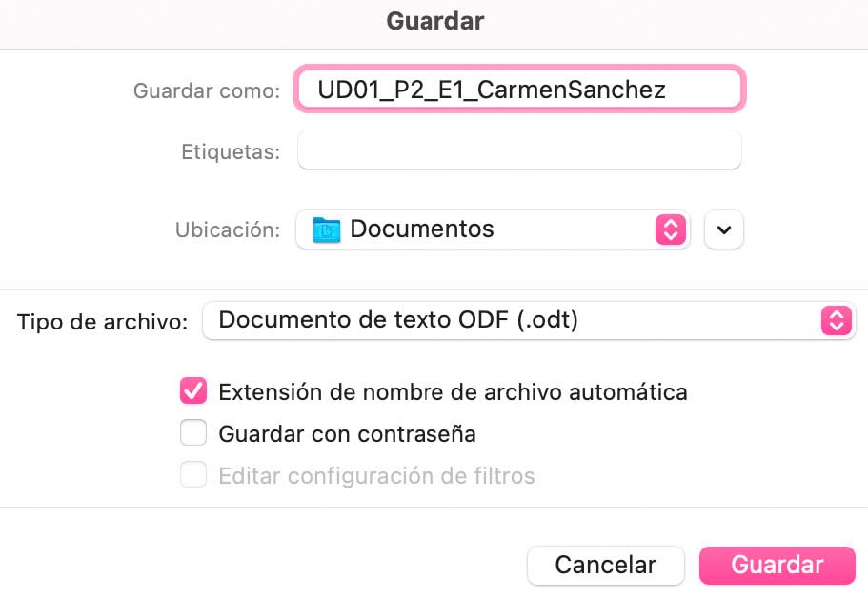Uncheck the automatic file extension checkbox
This screenshot has width=868, height=598.
[193, 390]
